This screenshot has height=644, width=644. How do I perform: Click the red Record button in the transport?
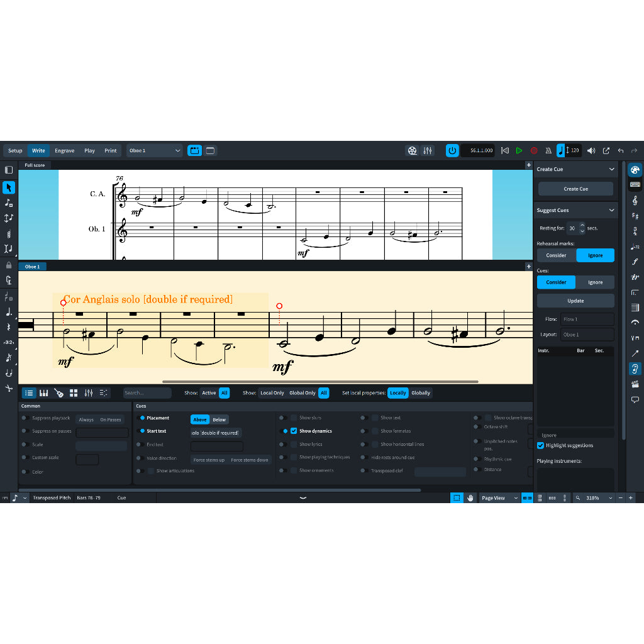point(533,150)
